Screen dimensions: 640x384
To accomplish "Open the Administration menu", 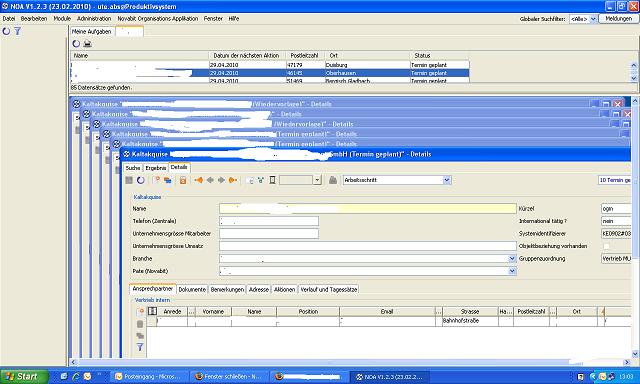I will (x=94, y=19).
